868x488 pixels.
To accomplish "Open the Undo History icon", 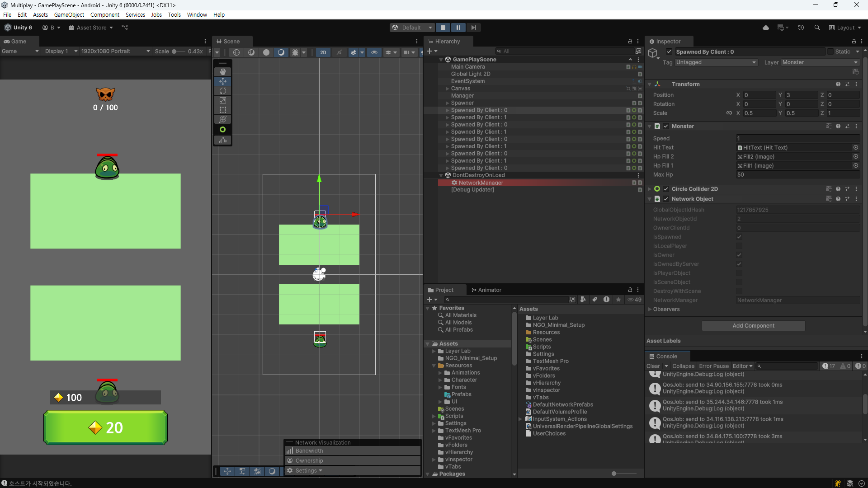I will pos(801,28).
